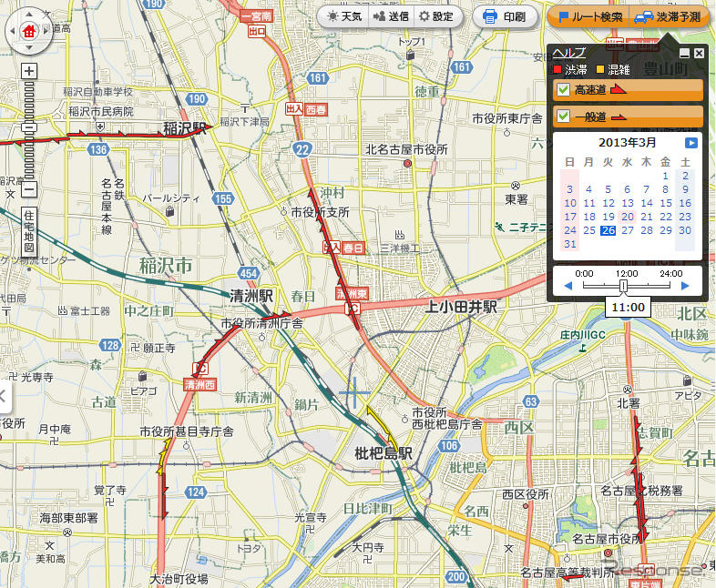Uncheck the 高速道 expressway checkbox
The image size is (716, 588).
click(563, 90)
